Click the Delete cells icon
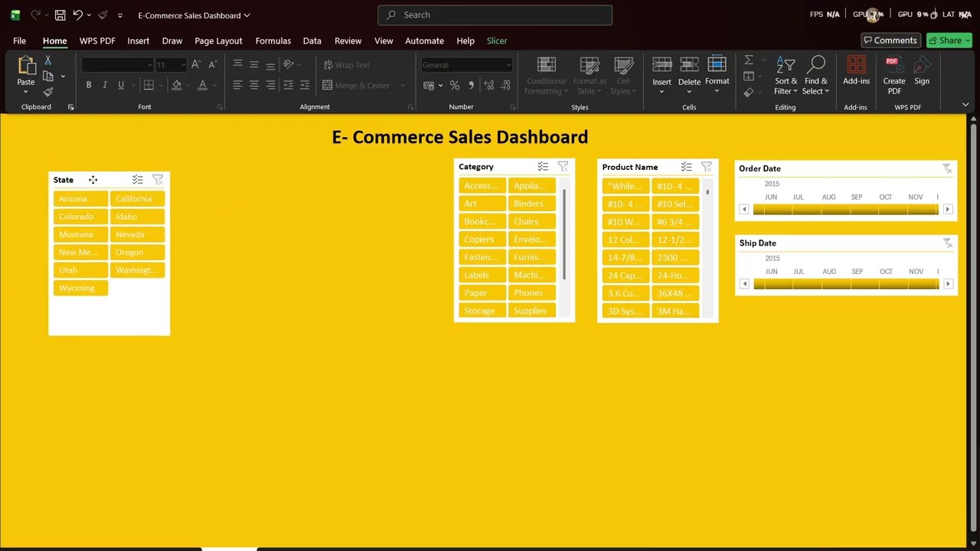980x551 pixels. [689, 64]
